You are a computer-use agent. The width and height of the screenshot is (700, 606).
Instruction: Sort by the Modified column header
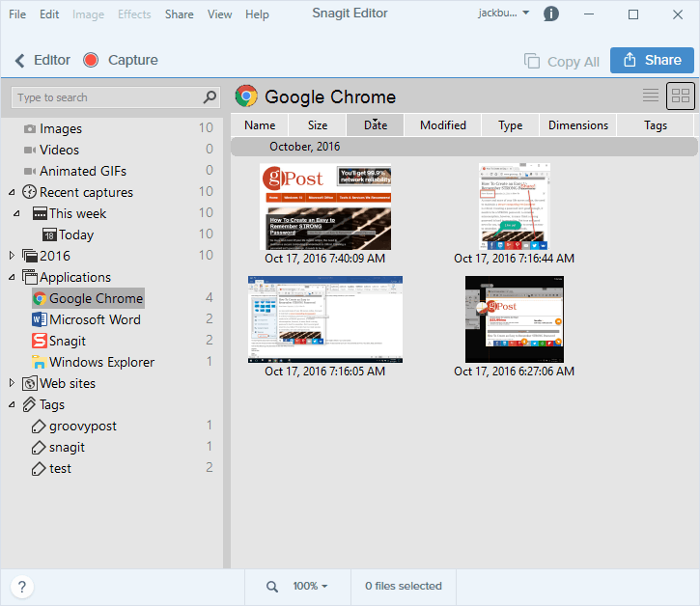pyautogui.click(x=443, y=124)
